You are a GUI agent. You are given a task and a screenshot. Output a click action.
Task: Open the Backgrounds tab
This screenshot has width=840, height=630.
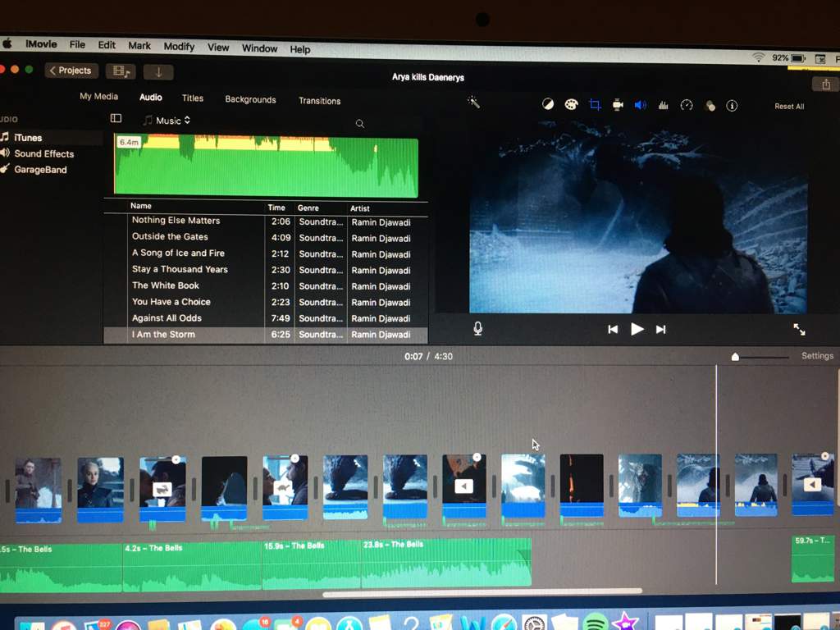pyautogui.click(x=250, y=99)
